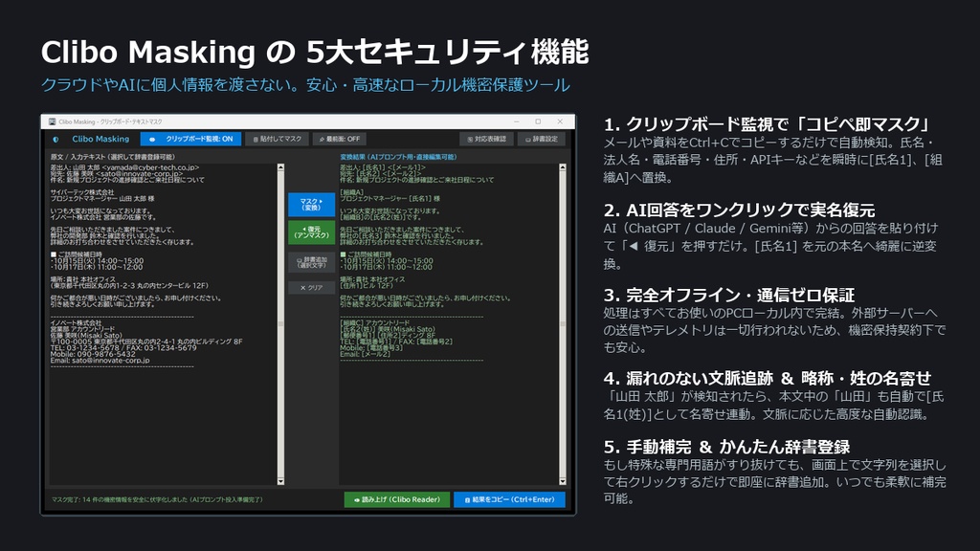Screen dimensions: 980x551
Task: Click 'Email: [メール2]' in the result pane
Action: click(x=365, y=354)
